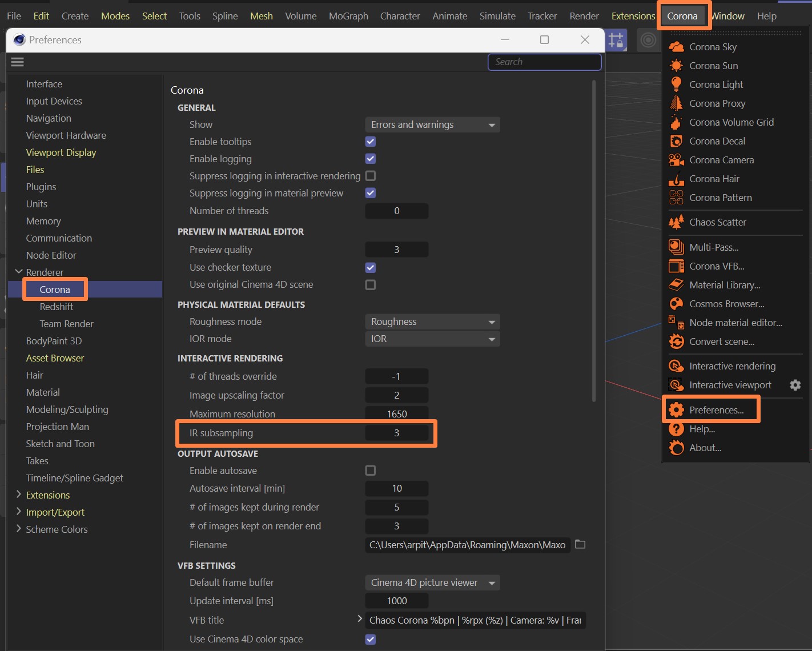This screenshot has height=651, width=812.
Task: Click the Corona Proxy icon
Action: tap(676, 103)
